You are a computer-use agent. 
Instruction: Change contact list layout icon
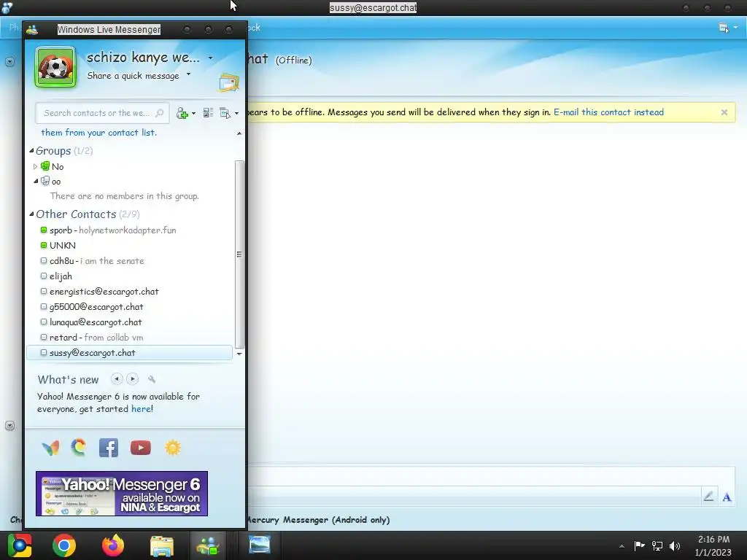pyautogui.click(x=208, y=113)
